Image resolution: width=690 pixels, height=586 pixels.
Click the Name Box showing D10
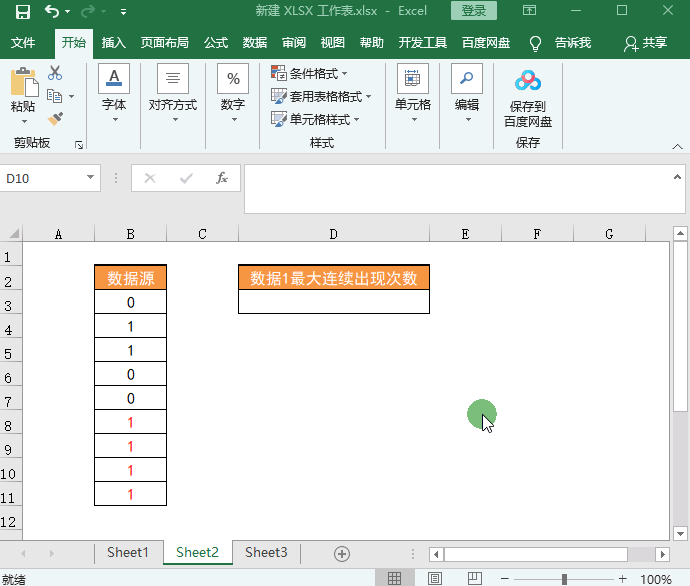pyautogui.click(x=43, y=178)
